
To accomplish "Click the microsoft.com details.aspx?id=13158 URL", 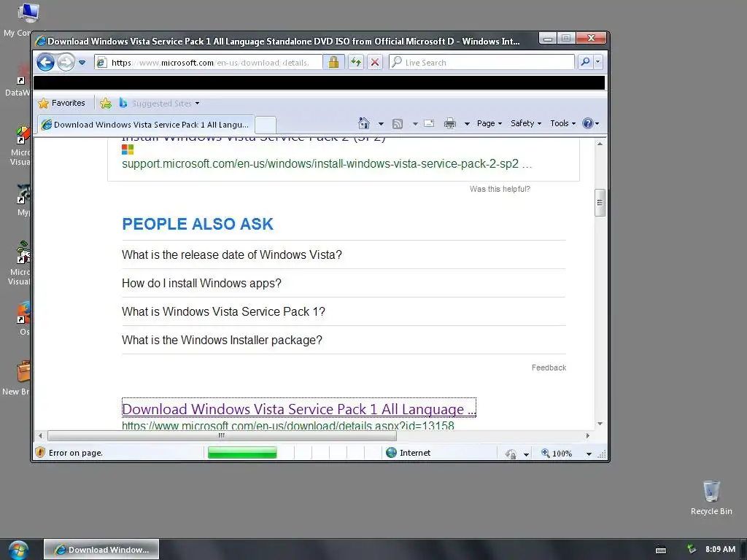I will (287, 425).
